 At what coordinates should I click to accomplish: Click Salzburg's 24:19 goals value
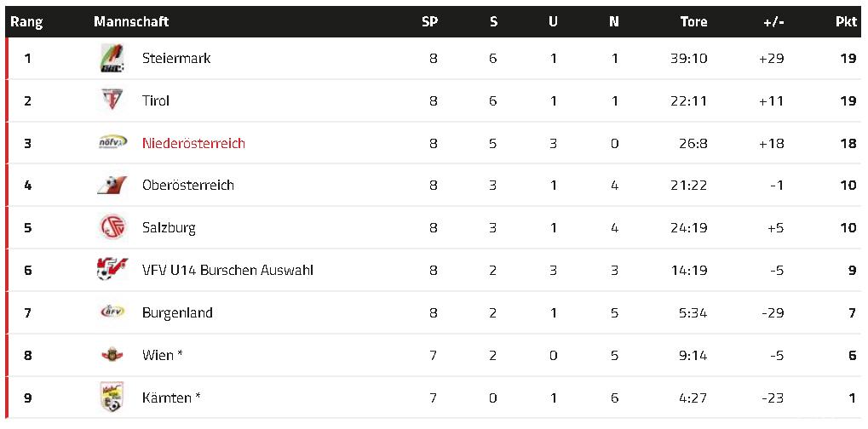pos(689,227)
